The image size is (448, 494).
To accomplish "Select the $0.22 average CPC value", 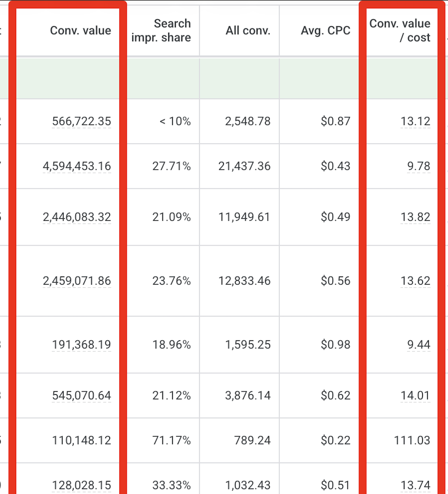I will pos(336,440).
